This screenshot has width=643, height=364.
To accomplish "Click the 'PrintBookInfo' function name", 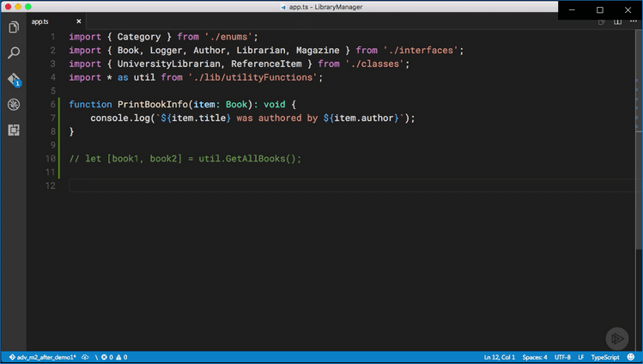I will [x=153, y=104].
